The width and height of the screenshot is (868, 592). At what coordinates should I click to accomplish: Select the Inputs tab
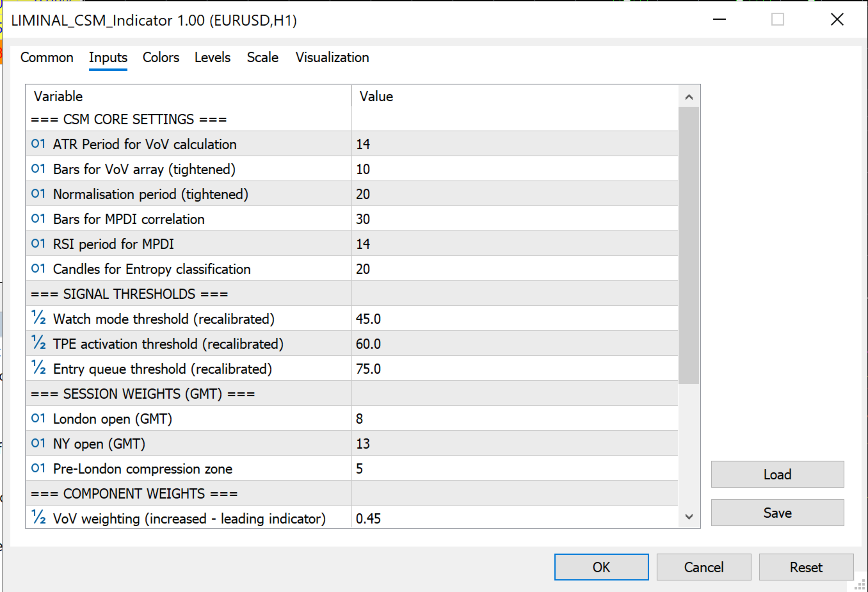[108, 58]
